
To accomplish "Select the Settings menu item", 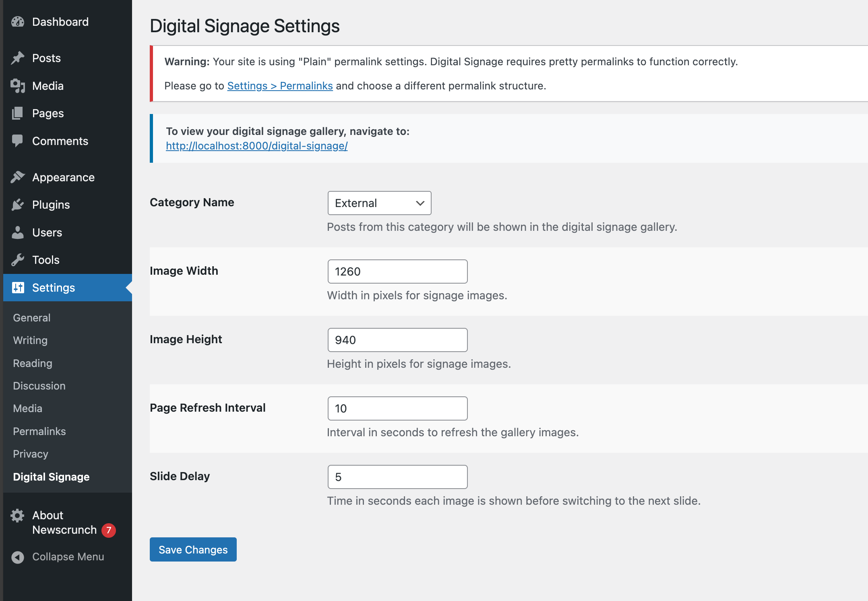I will pyautogui.click(x=68, y=288).
